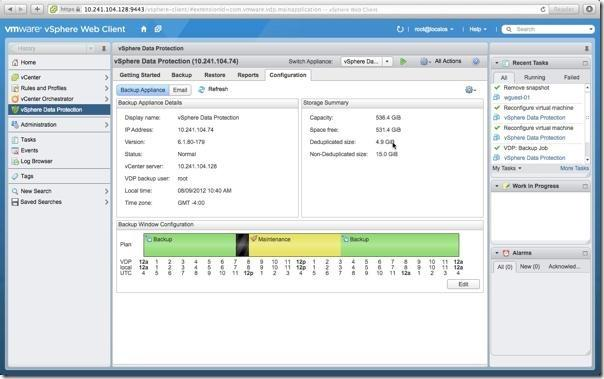This screenshot has width=604, height=379.
Task: Open the Restore tab
Action: [215, 75]
